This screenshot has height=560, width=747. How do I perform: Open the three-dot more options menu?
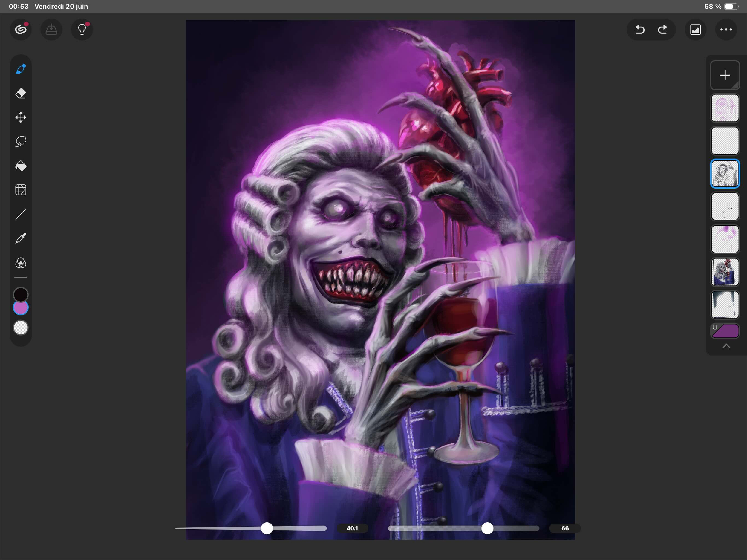(x=726, y=30)
